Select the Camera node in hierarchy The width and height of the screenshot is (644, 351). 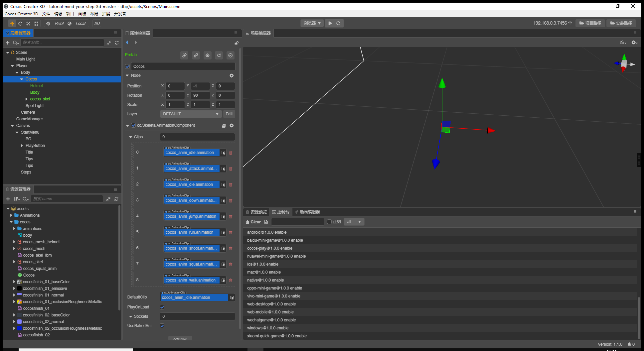[x=28, y=112]
